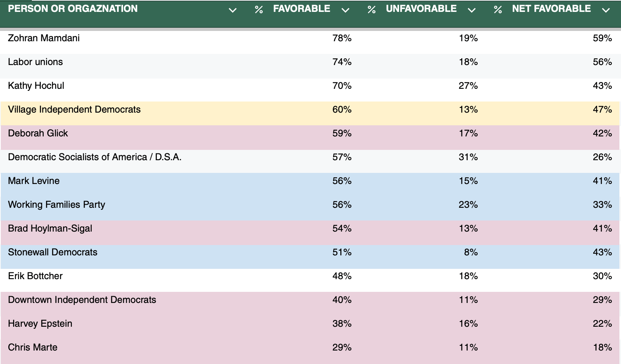Click the percent icon beside Unfavorable
The image size is (621, 364).
point(372,10)
